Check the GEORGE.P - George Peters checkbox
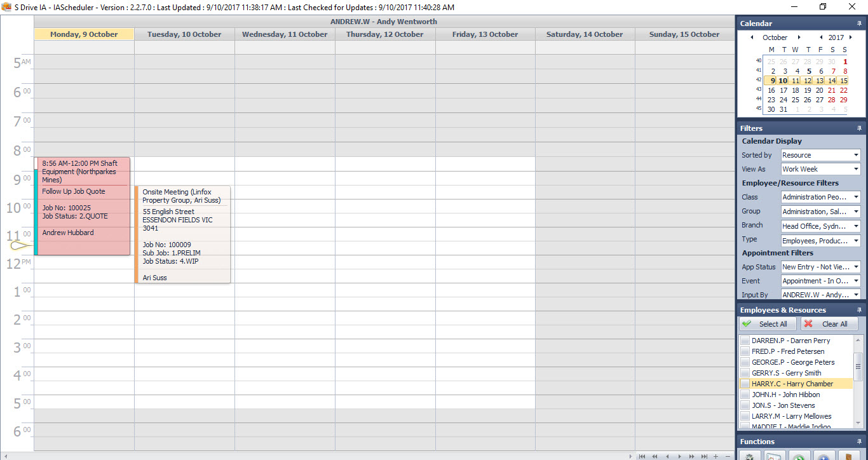The width and height of the screenshot is (868, 460). click(745, 362)
